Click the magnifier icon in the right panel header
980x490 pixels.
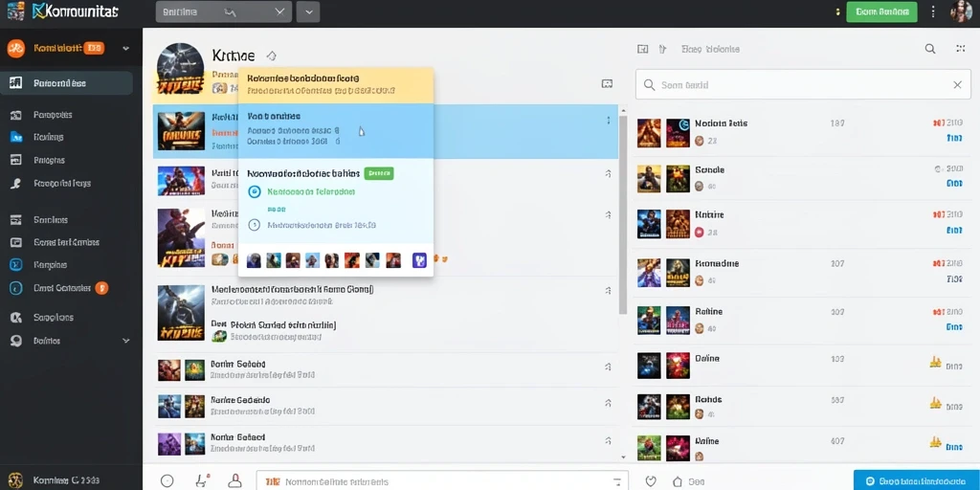click(x=930, y=49)
